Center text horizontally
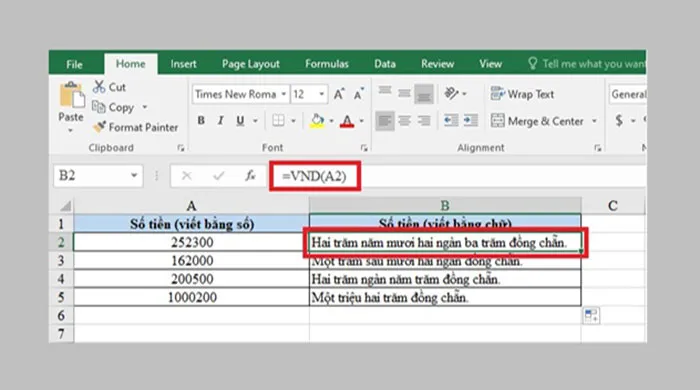This screenshot has height=390, width=700. 404,120
